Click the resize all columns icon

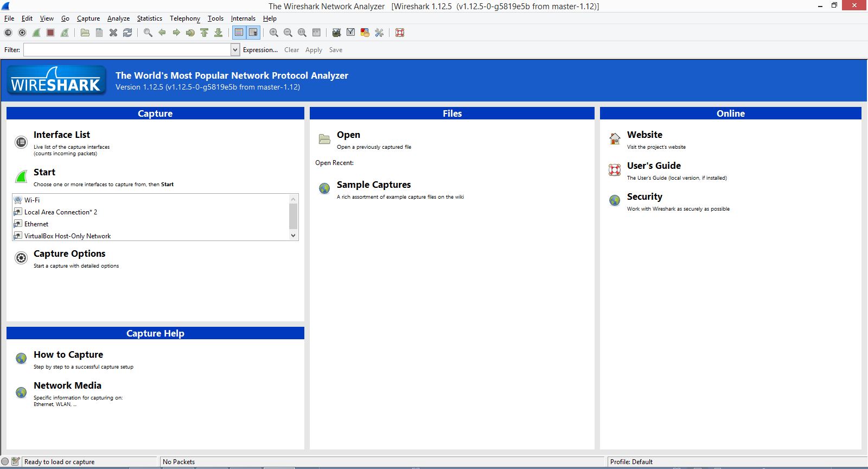(x=316, y=33)
